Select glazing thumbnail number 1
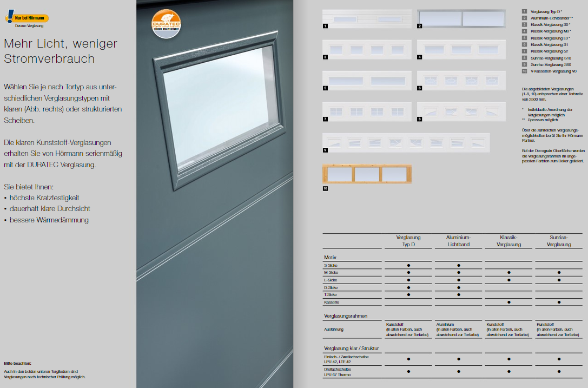The image size is (588, 388). click(x=367, y=19)
